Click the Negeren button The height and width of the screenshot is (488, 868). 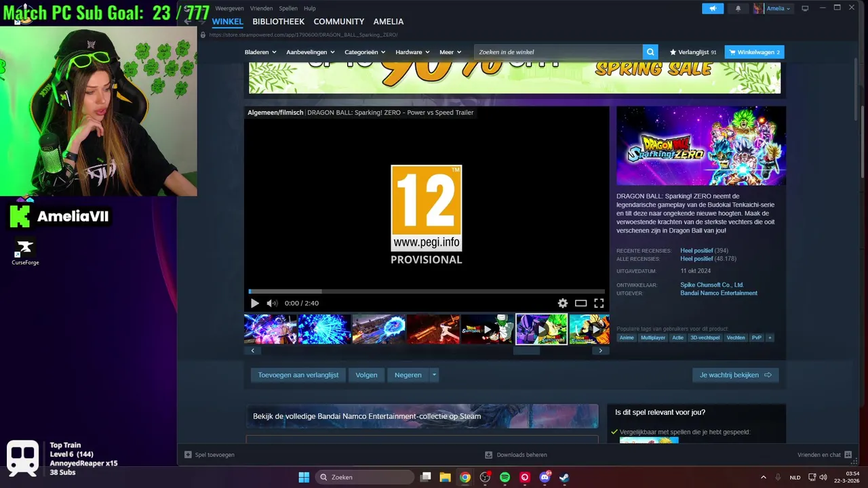(408, 375)
